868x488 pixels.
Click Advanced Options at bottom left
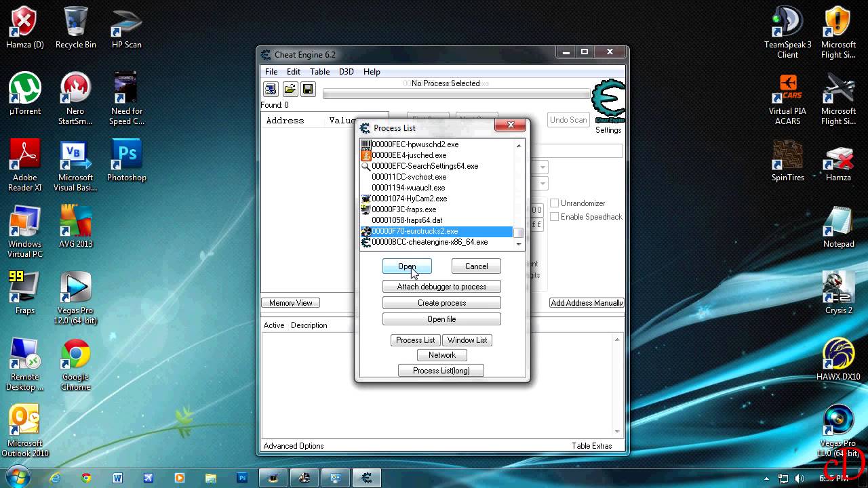point(294,446)
